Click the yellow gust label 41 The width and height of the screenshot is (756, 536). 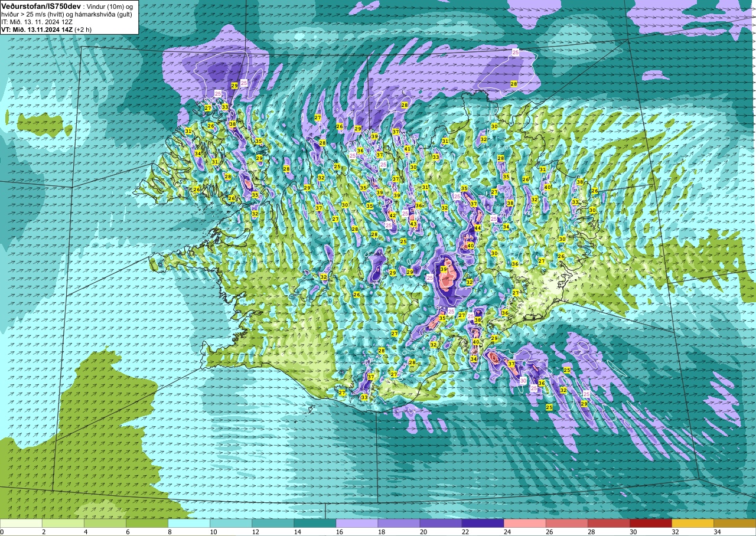408,149
